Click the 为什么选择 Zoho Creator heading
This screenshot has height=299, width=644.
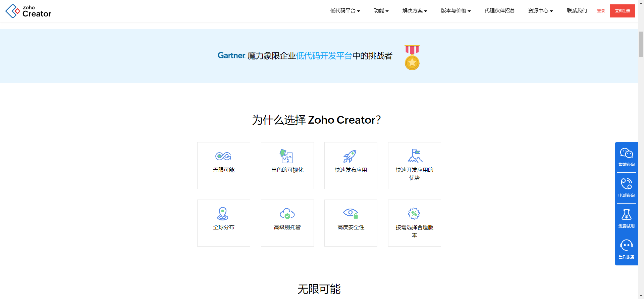point(316,120)
